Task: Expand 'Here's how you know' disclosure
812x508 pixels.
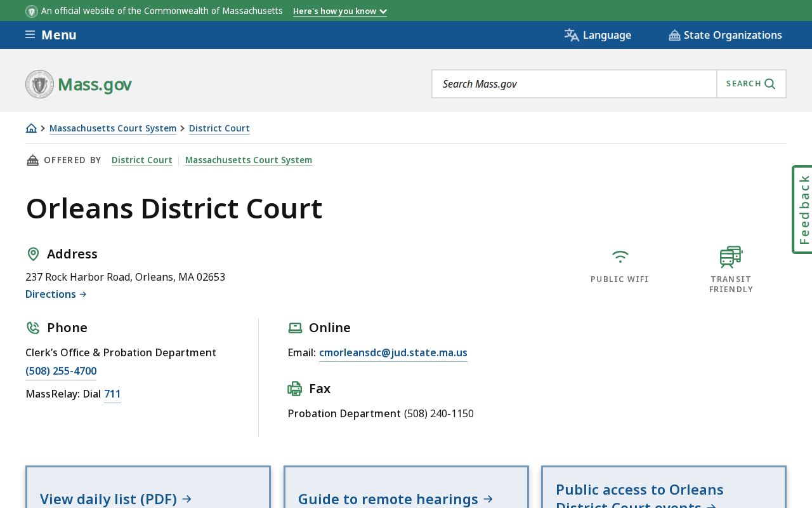Action: tap(340, 11)
